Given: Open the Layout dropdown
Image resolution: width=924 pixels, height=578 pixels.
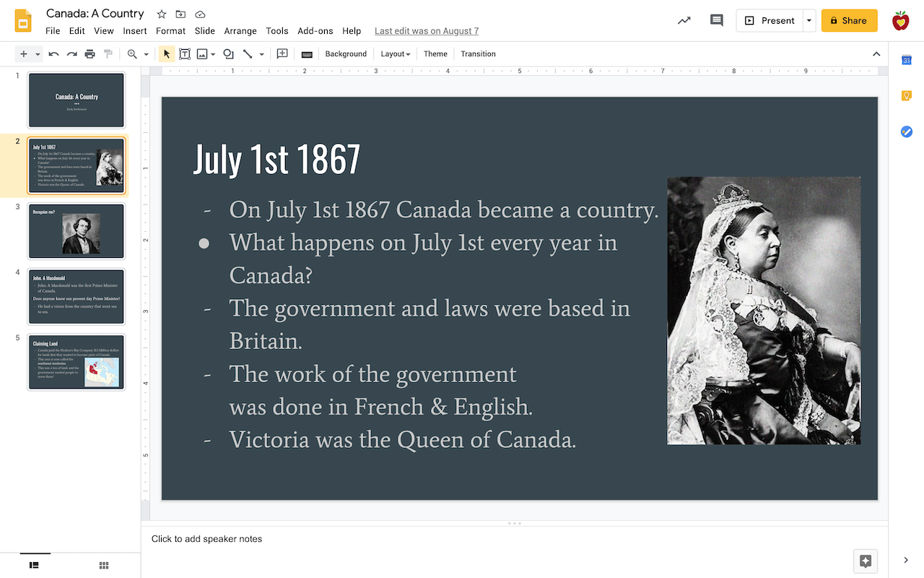Looking at the screenshot, I should pos(395,53).
